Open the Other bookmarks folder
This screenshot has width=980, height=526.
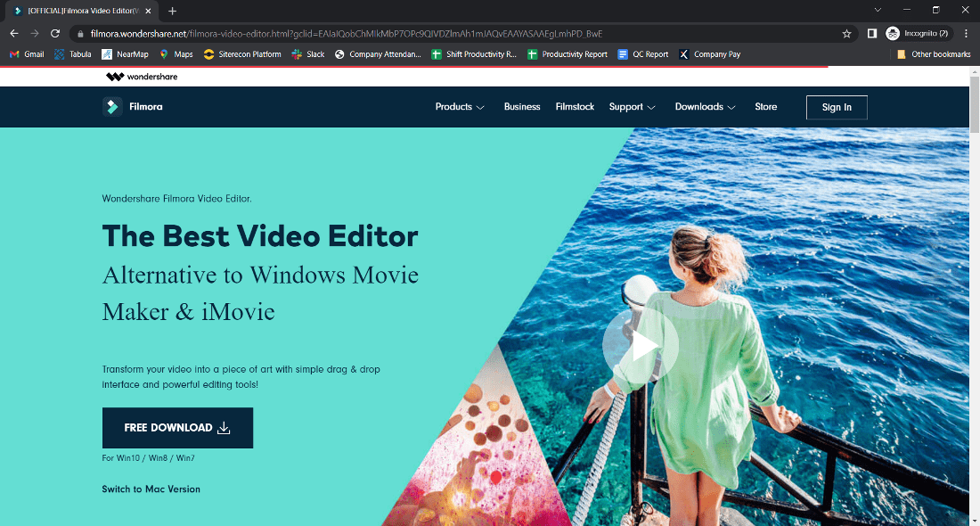pyautogui.click(x=933, y=54)
